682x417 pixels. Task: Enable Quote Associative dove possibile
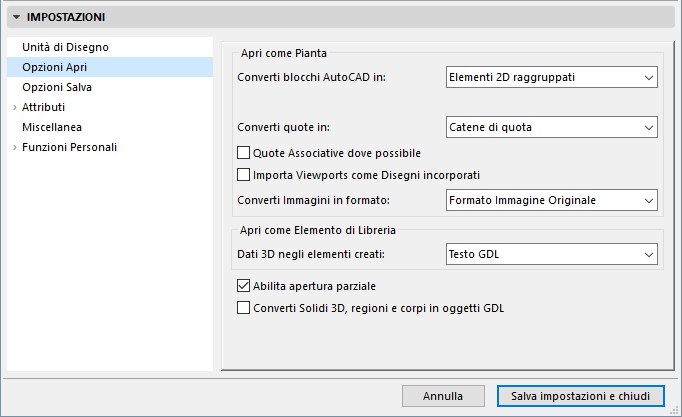243,153
